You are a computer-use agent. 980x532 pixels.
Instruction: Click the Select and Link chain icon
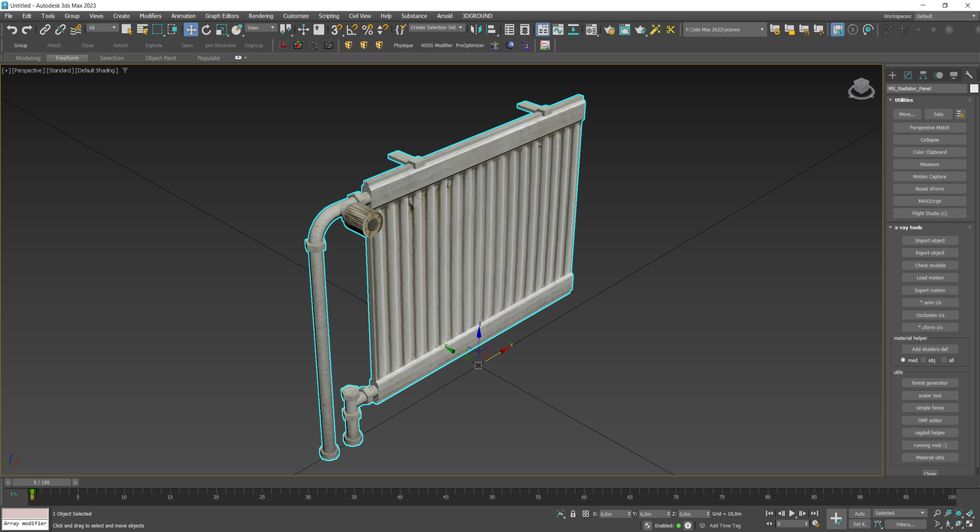point(44,29)
